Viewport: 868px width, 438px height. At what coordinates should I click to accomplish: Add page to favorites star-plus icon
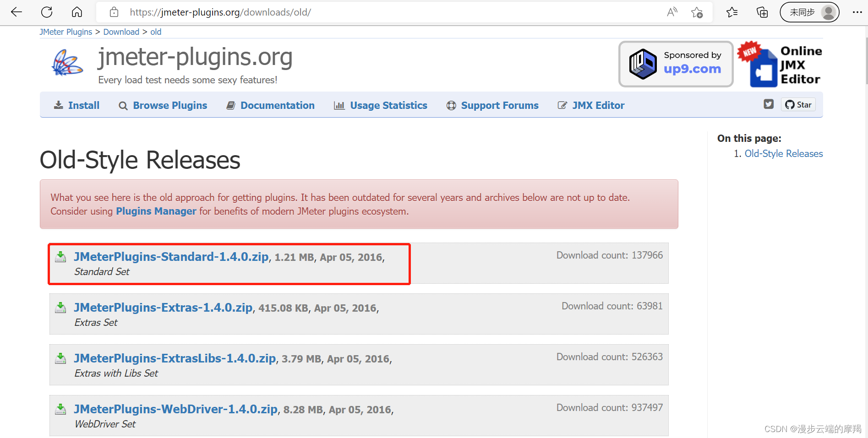pos(697,12)
